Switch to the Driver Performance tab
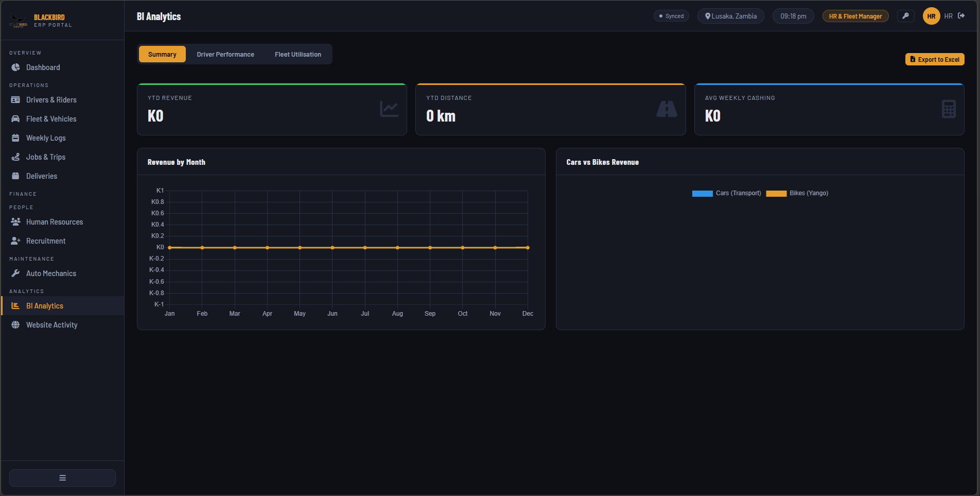Image resolution: width=980 pixels, height=496 pixels. pos(225,54)
